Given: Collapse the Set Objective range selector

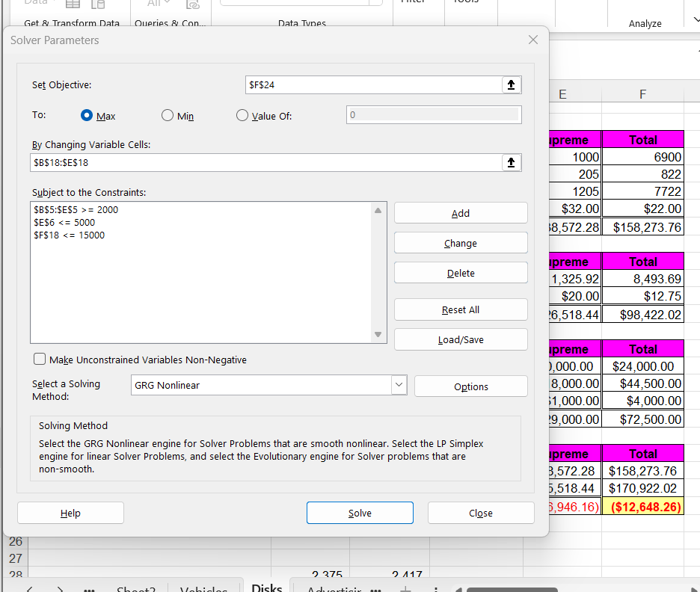Looking at the screenshot, I should (x=511, y=84).
